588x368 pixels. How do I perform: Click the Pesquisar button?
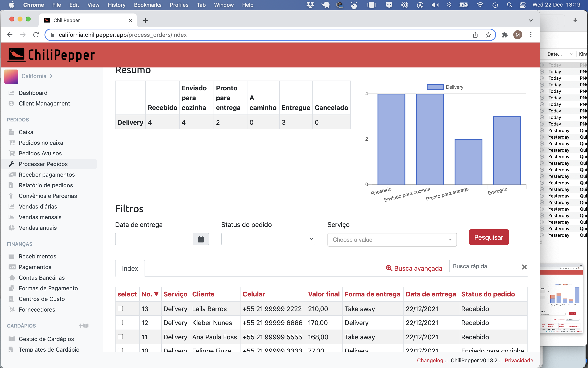click(x=489, y=237)
